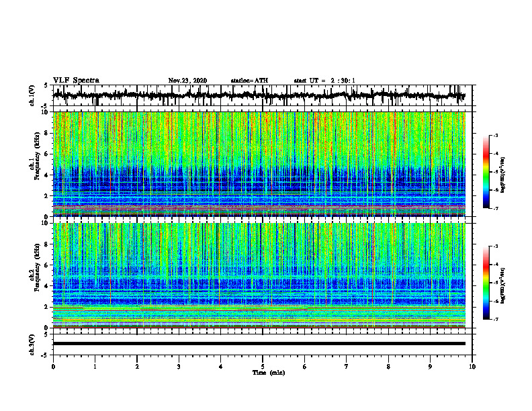Click the '-3' label on ch.2 colorbar

[496, 246]
